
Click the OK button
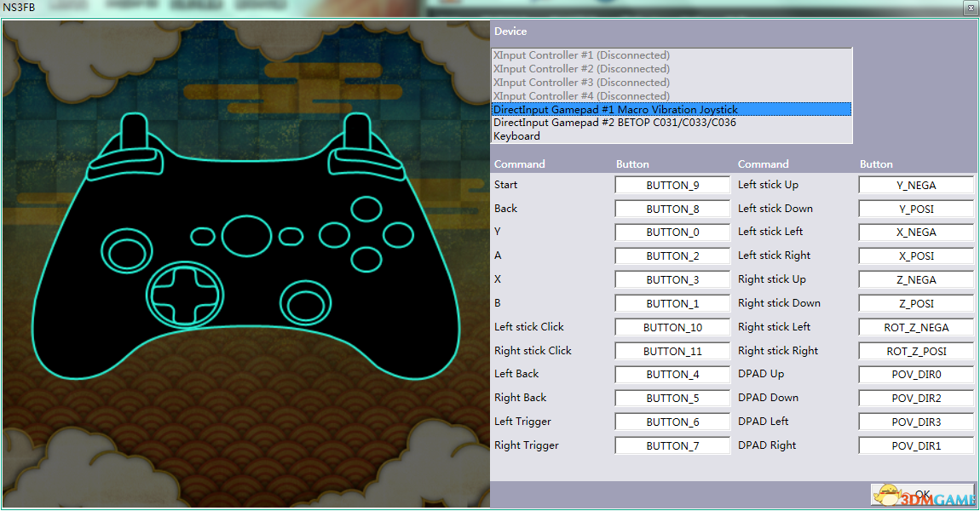[922, 495]
